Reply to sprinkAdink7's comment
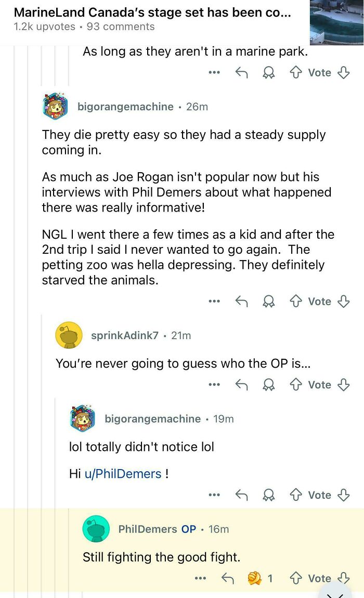The image size is (364, 598). pyautogui.click(x=241, y=384)
